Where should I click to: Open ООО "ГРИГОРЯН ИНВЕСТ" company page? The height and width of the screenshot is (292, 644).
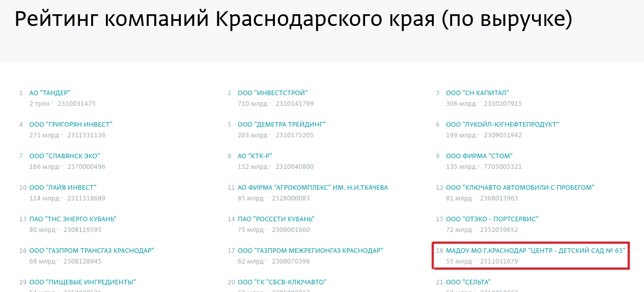tap(71, 125)
